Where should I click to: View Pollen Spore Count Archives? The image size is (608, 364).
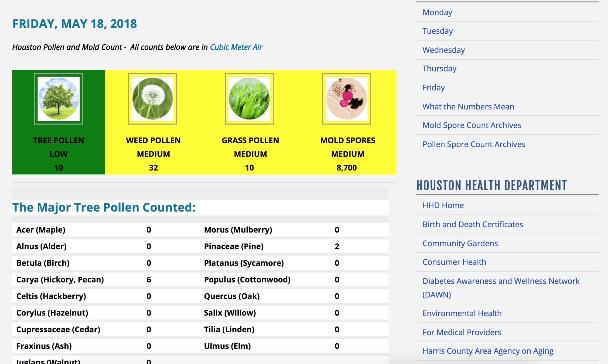coord(473,144)
